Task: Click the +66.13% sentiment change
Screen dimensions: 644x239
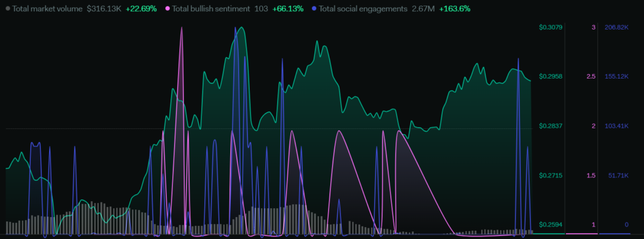Action: (x=288, y=9)
